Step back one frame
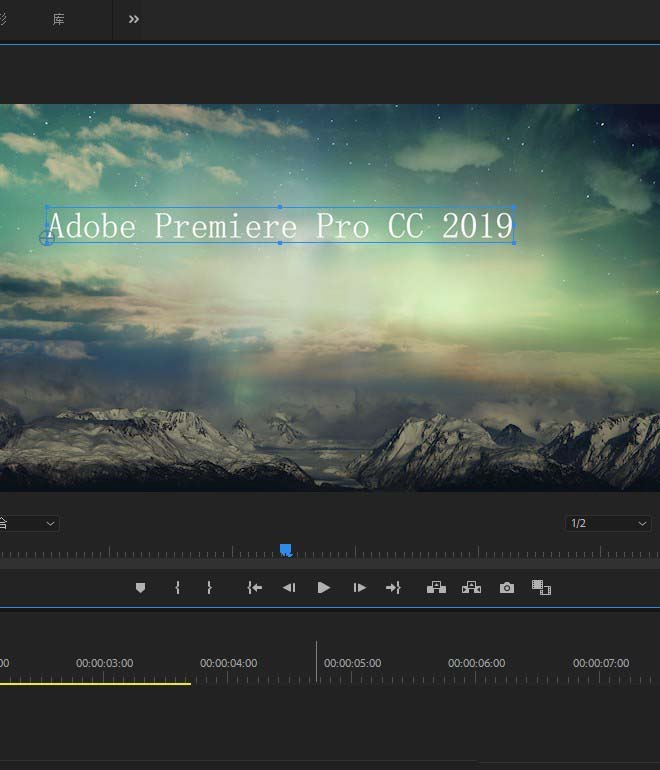Screen dimensions: 660x770 point(289,588)
